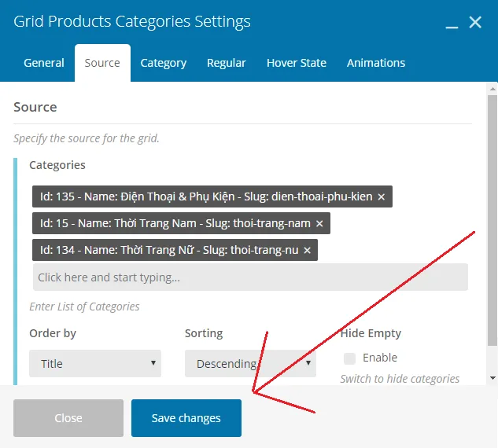Remove the Thời Trang Nam category tag

click(x=319, y=224)
